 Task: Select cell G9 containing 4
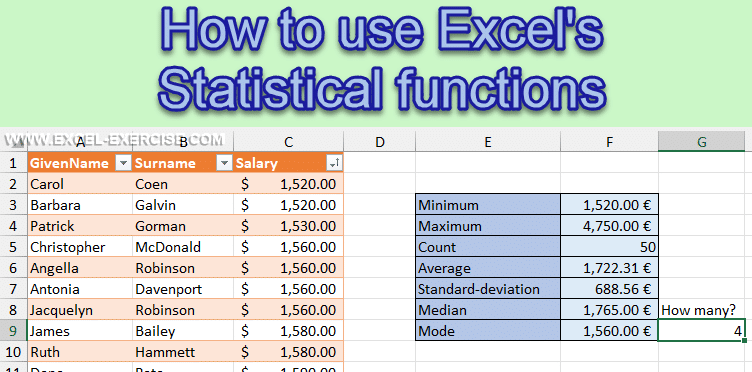click(x=701, y=331)
